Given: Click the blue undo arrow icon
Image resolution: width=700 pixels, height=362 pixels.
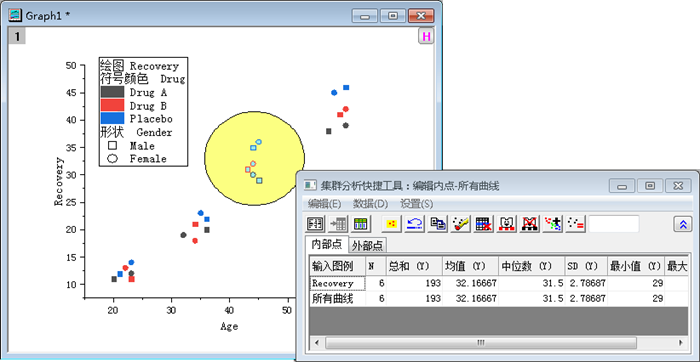Looking at the screenshot, I should pos(414,224).
